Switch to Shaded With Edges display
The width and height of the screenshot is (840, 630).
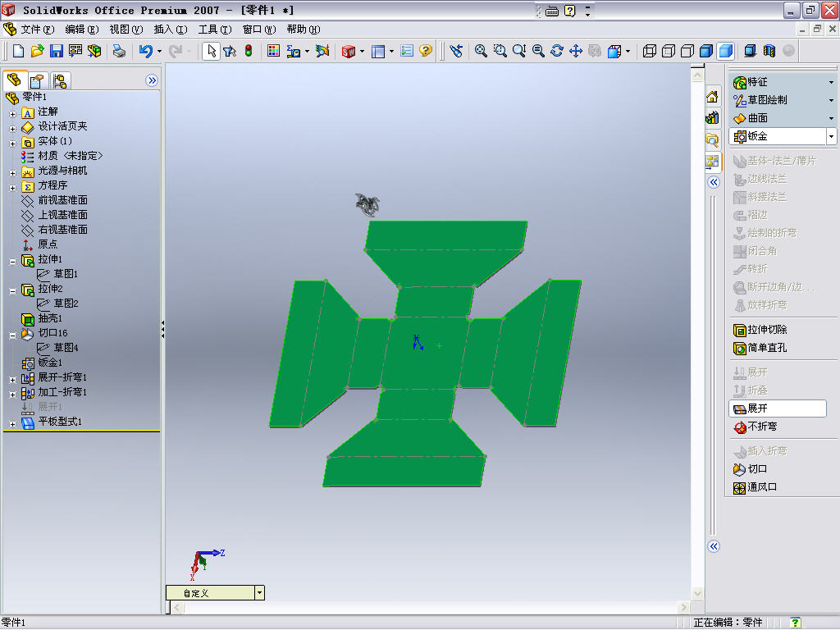point(706,51)
